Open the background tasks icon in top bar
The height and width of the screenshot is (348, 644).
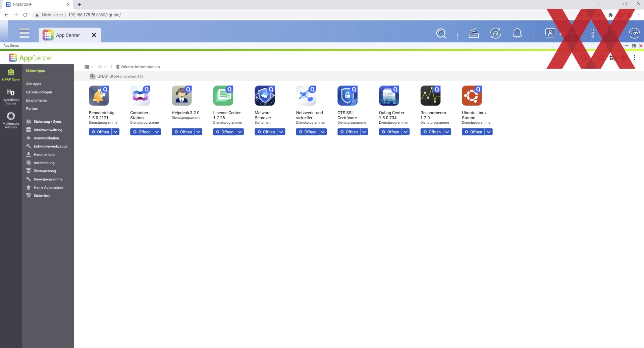click(474, 33)
